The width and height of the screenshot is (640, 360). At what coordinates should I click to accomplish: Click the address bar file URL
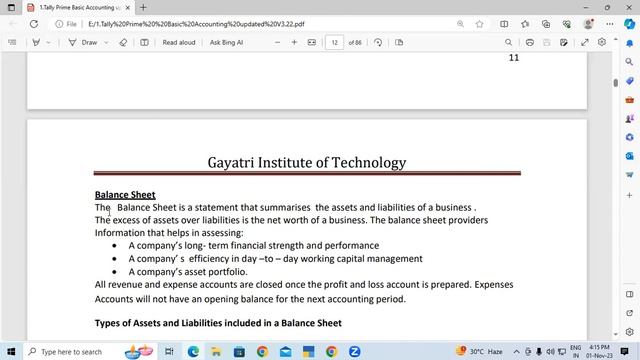pyautogui.click(x=196, y=24)
